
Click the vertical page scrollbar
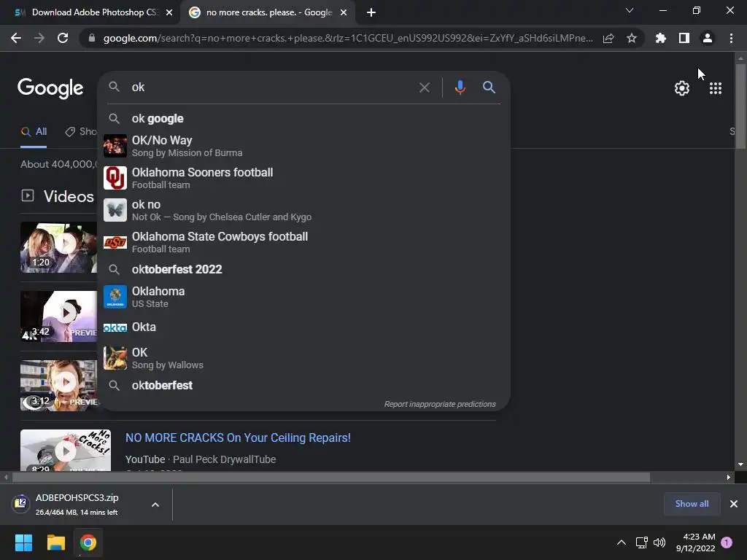[740, 106]
